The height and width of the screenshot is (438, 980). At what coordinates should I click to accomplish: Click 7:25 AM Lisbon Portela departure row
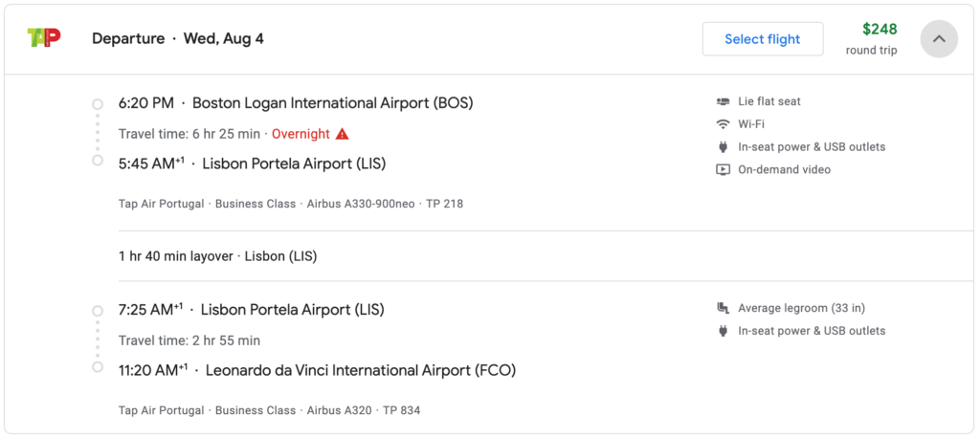(x=252, y=309)
